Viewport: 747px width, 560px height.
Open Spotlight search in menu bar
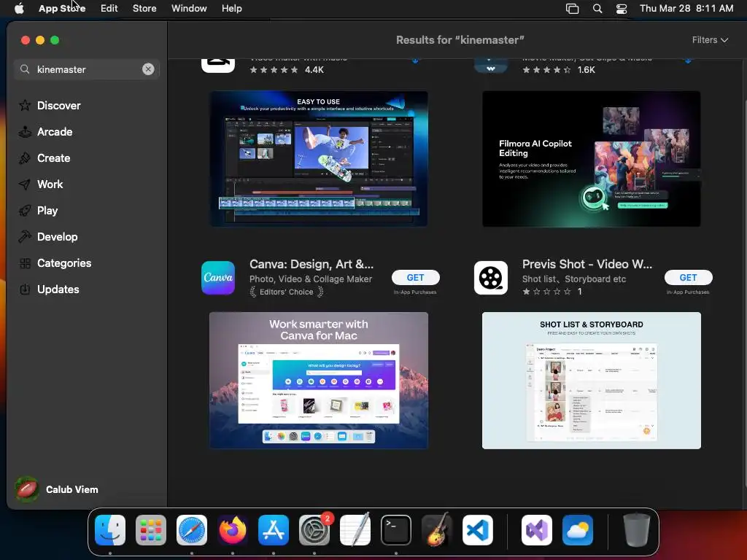(597, 8)
